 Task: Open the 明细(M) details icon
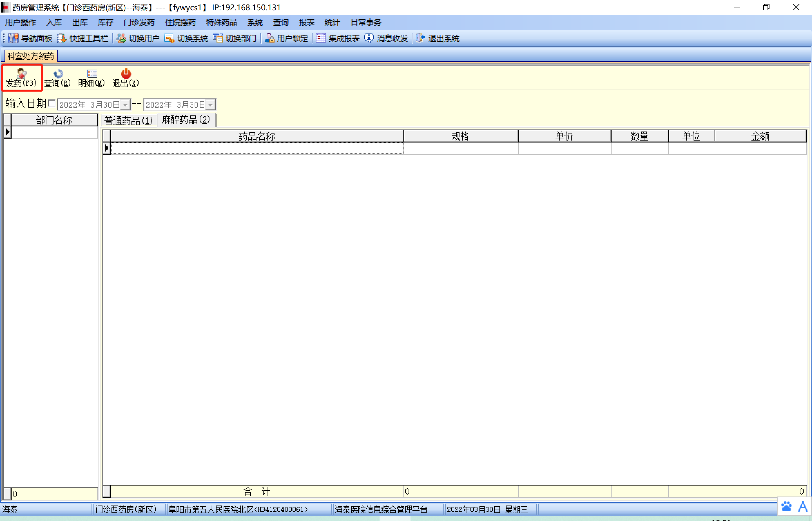click(x=92, y=74)
